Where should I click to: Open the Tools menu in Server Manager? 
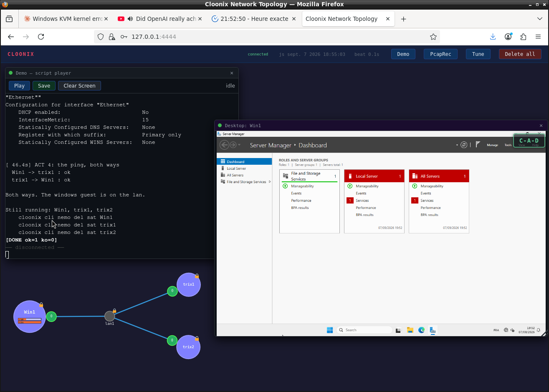click(508, 145)
